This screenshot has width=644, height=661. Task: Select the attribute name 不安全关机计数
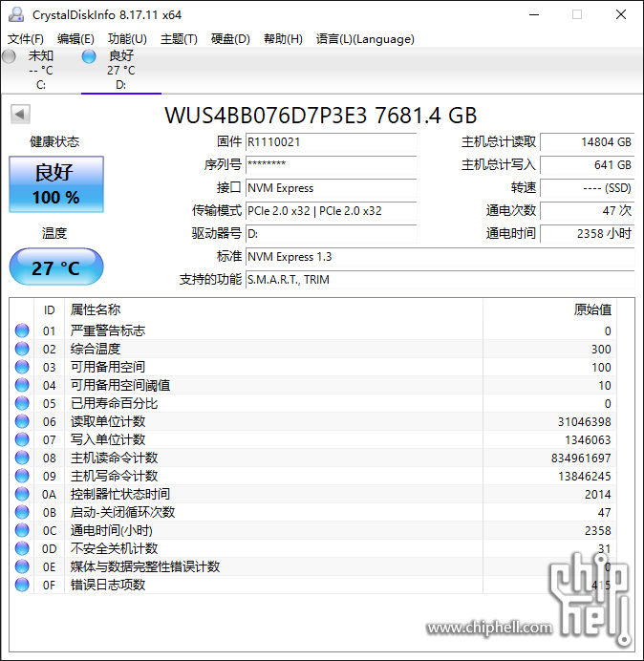(x=114, y=548)
